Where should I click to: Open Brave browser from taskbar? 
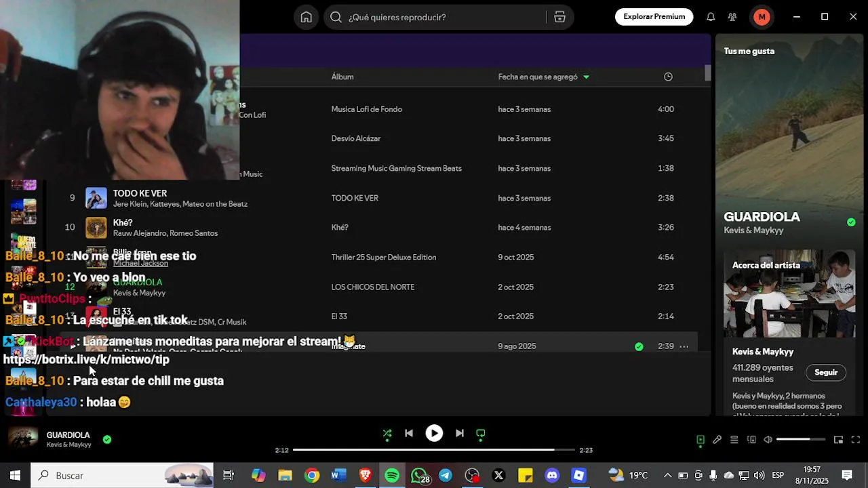(365, 476)
